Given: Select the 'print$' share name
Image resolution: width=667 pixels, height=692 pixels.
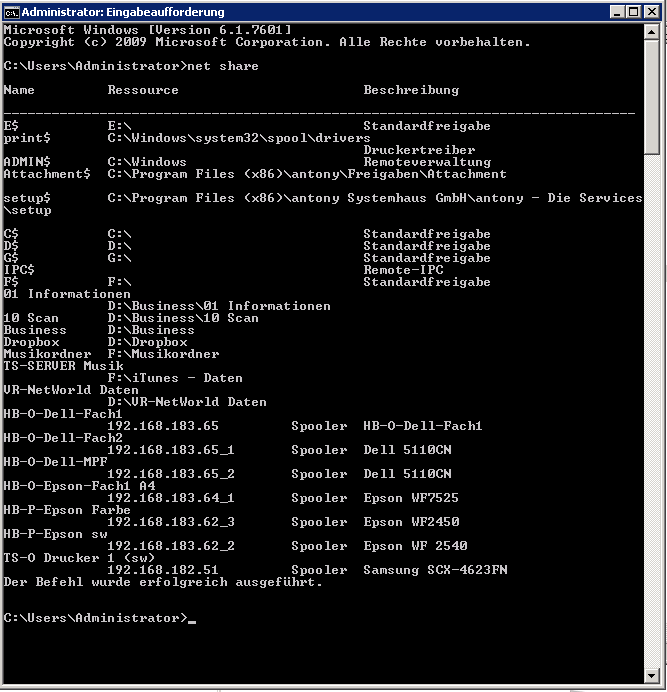Looking at the screenshot, I should point(27,138).
